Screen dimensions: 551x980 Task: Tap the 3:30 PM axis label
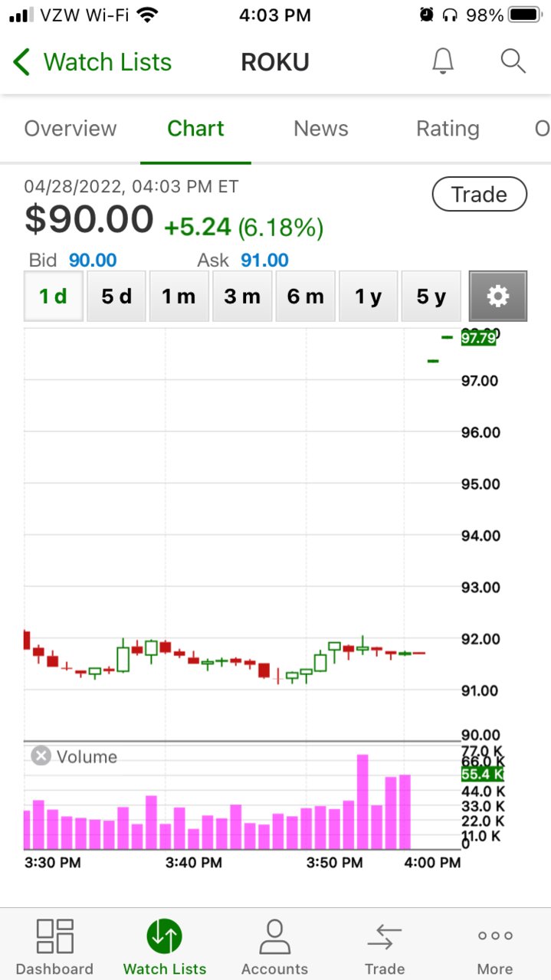click(x=53, y=862)
